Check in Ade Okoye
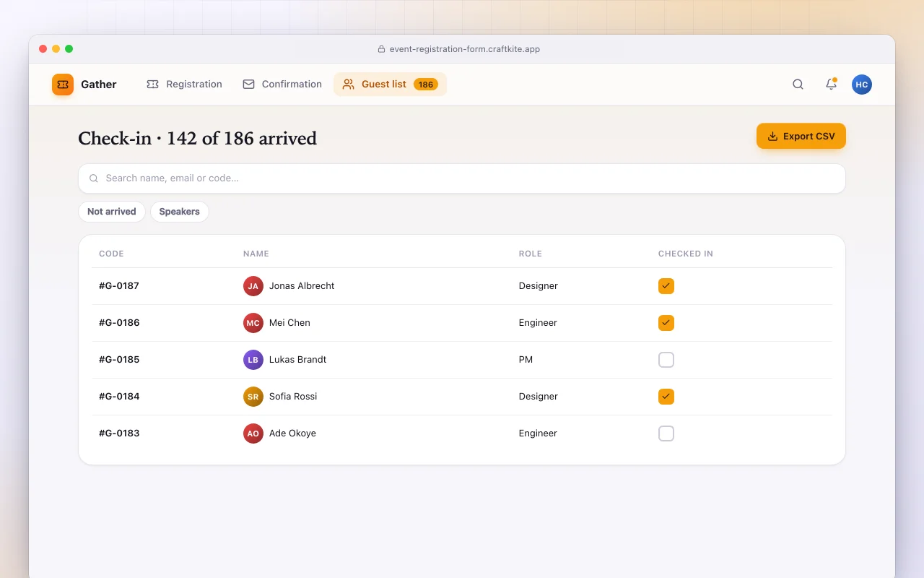The height and width of the screenshot is (578, 924). tap(666, 433)
